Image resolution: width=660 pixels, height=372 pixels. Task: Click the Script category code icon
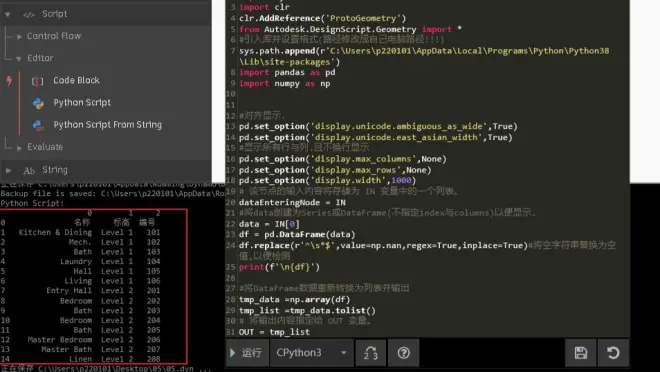(29, 15)
